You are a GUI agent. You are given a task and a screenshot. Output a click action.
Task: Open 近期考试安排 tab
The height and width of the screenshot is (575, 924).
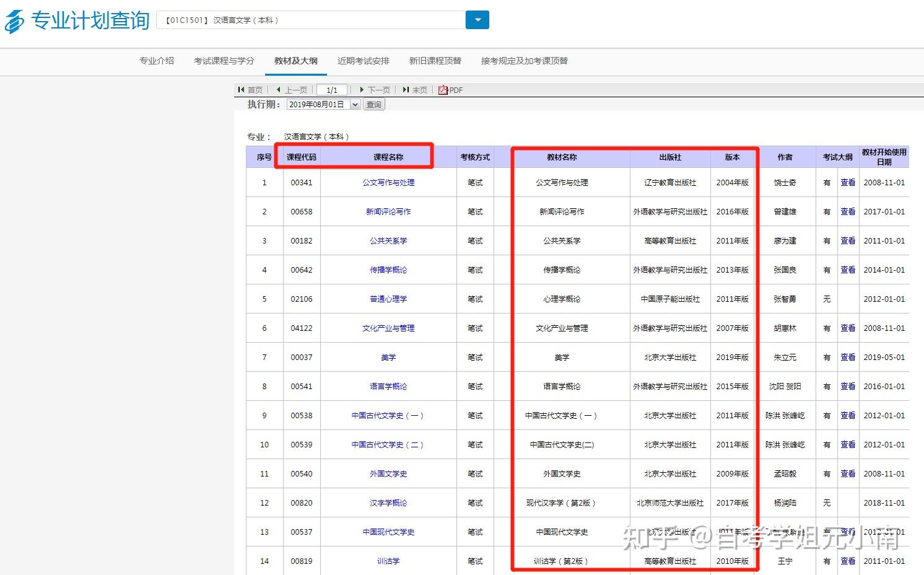click(364, 61)
